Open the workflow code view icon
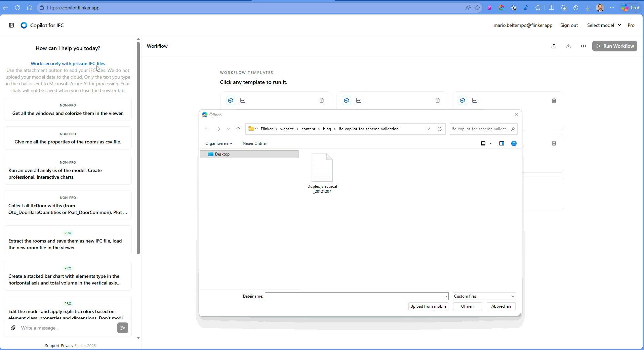644x350 pixels. point(583,46)
